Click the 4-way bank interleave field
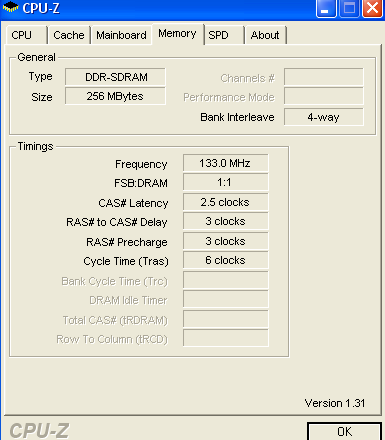Viewport: 385px width, 440px height. (x=324, y=117)
